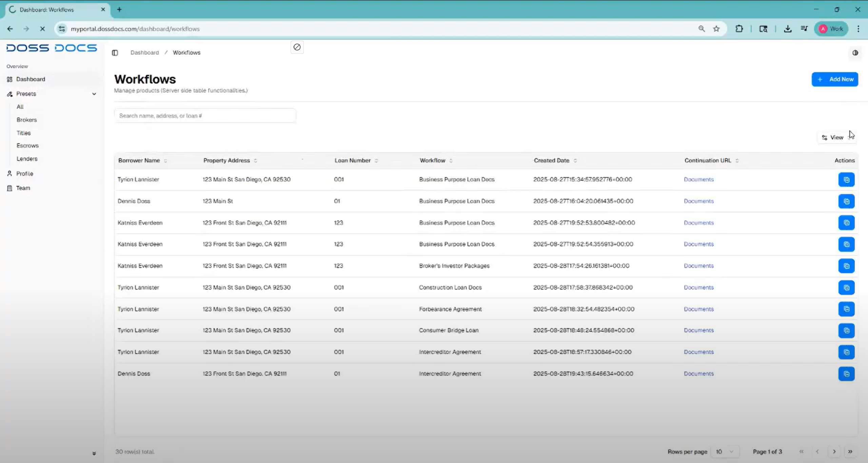868x463 pixels.
Task: Open the browser downloads icon
Action: pyautogui.click(x=788, y=29)
